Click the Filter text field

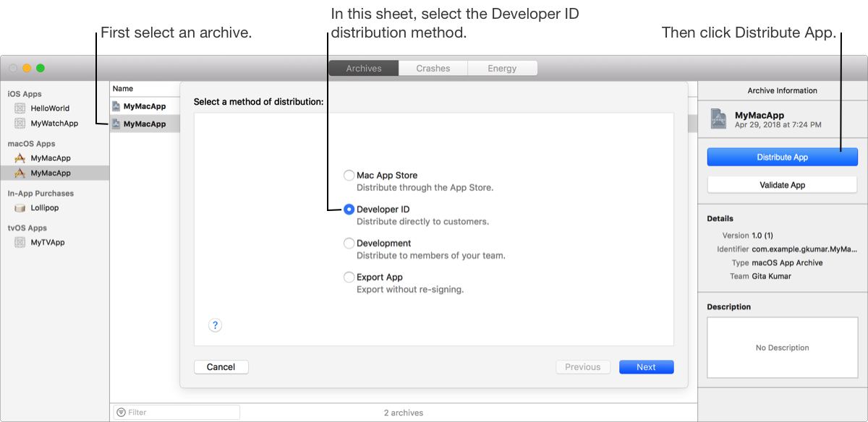tap(176, 413)
